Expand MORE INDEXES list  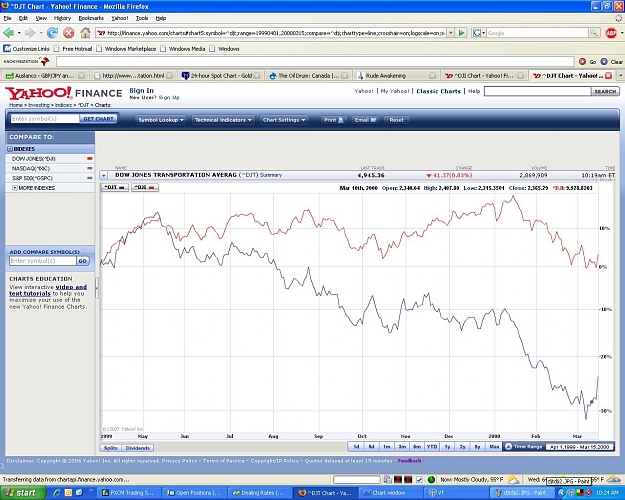[15, 188]
